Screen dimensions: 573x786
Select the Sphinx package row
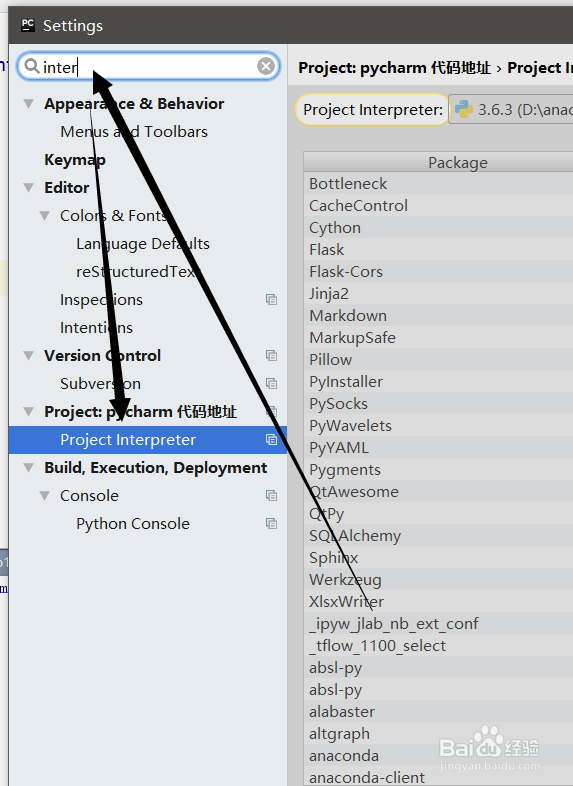438,558
